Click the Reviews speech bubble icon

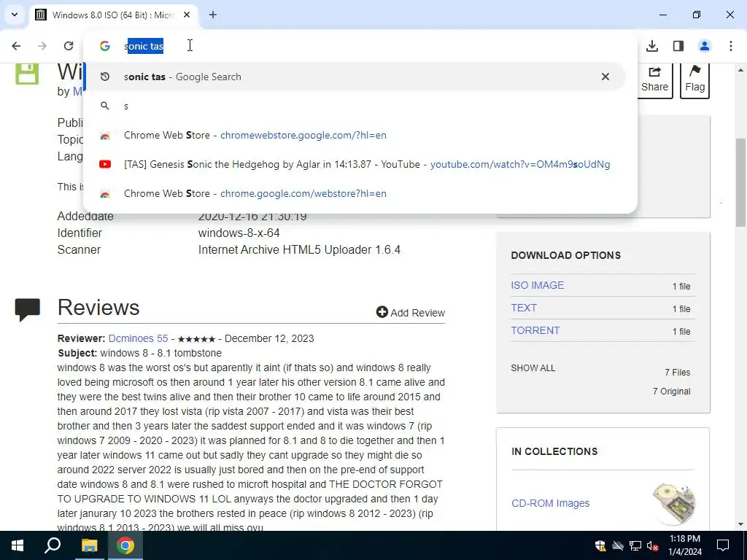pos(28,309)
